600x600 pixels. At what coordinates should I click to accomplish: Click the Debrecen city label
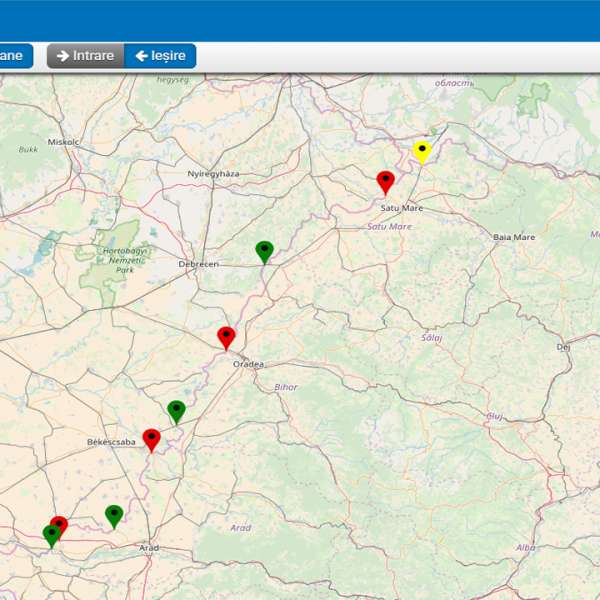pos(199,264)
